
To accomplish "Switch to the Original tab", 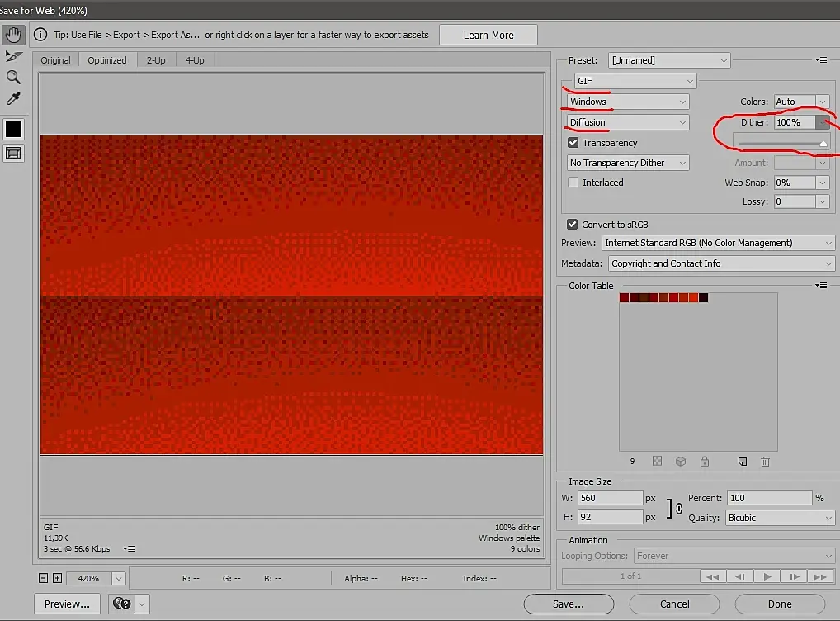I will click(x=56, y=60).
